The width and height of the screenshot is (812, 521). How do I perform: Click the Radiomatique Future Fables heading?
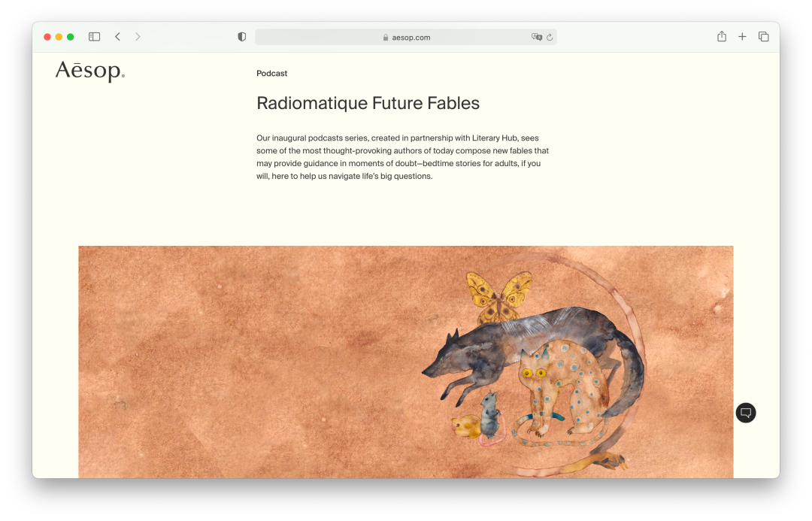(368, 103)
